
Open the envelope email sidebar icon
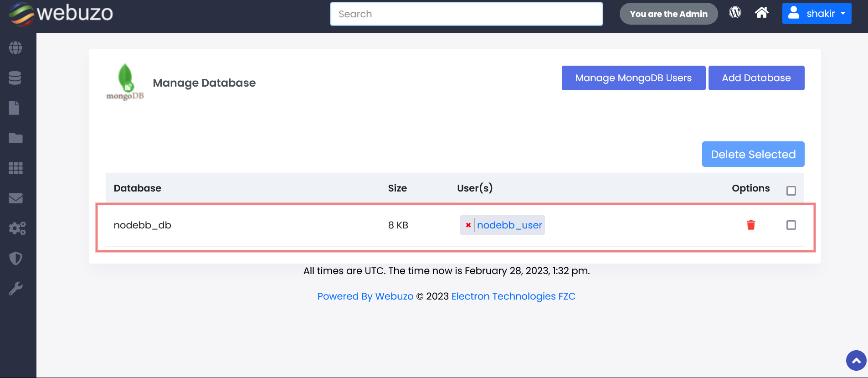pos(15,198)
